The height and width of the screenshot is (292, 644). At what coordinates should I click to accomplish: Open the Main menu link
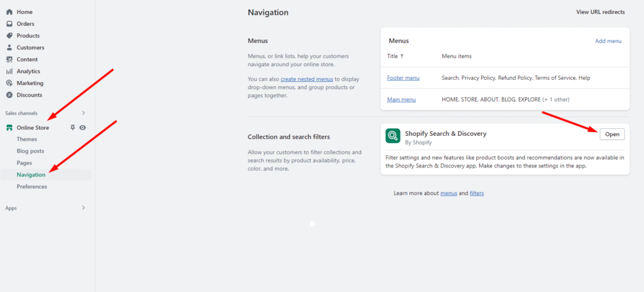tap(401, 99)
